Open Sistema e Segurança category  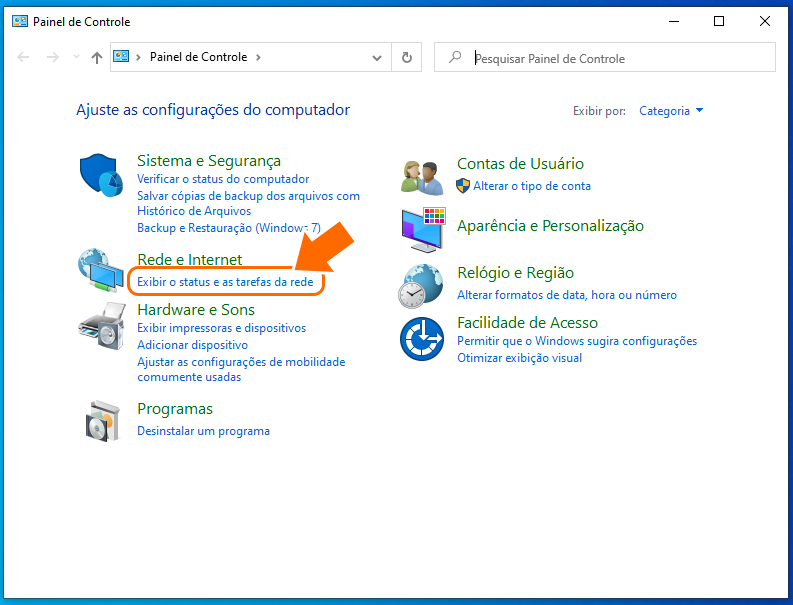pyautogui.click(x=209, y=160)
